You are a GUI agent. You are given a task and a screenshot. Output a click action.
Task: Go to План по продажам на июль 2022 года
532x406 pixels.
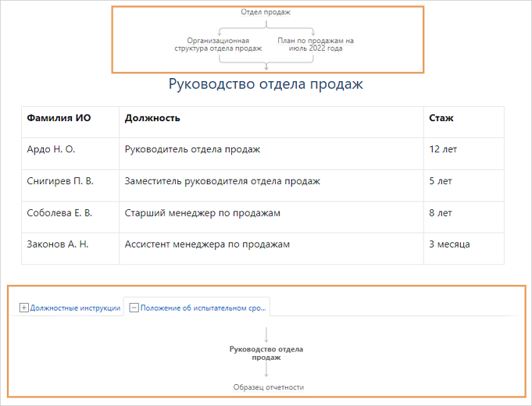pyautogui.click(x=315, y=44)
